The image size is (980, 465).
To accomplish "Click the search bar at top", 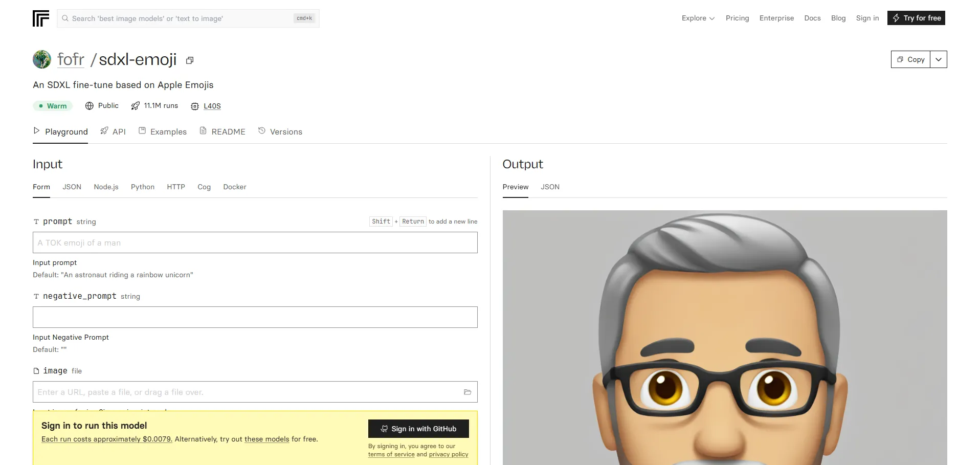I will (188, 18).
